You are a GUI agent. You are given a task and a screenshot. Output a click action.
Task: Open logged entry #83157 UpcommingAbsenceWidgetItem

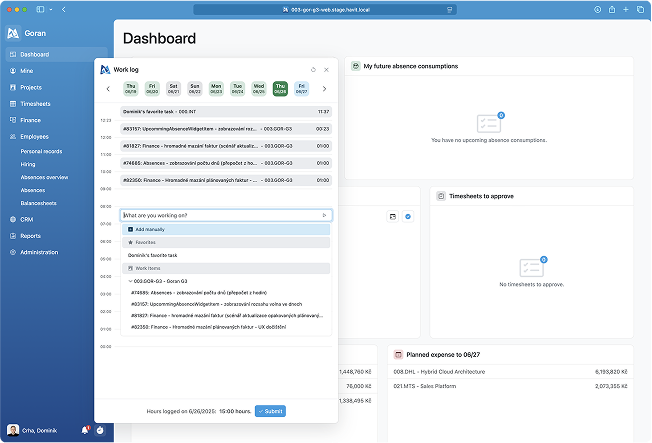point(226,129)
